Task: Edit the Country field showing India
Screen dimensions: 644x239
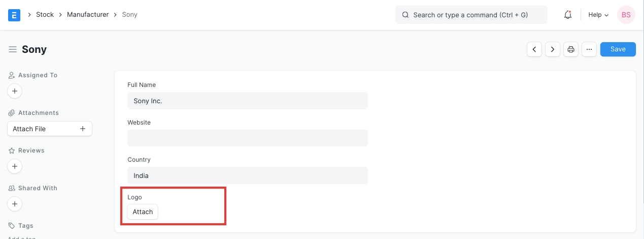Action: (247, 175)
